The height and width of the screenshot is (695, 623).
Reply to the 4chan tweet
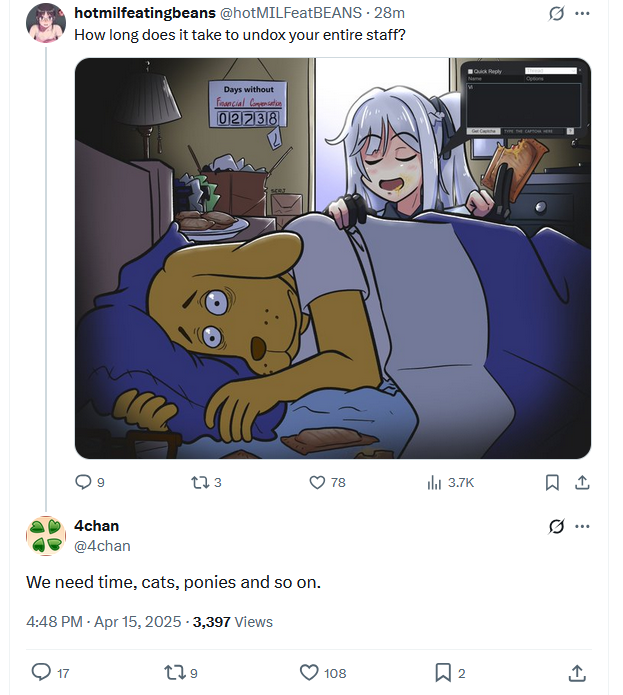pyautogui.click(x=41, y=673)
